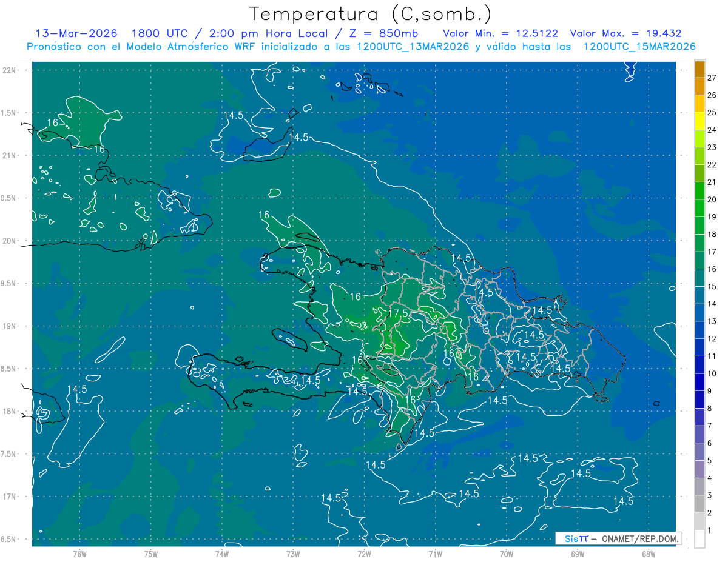The width and height of the screenshot is (728, 562).
Task: Click color scale label '9'
Action: (710, 391)
